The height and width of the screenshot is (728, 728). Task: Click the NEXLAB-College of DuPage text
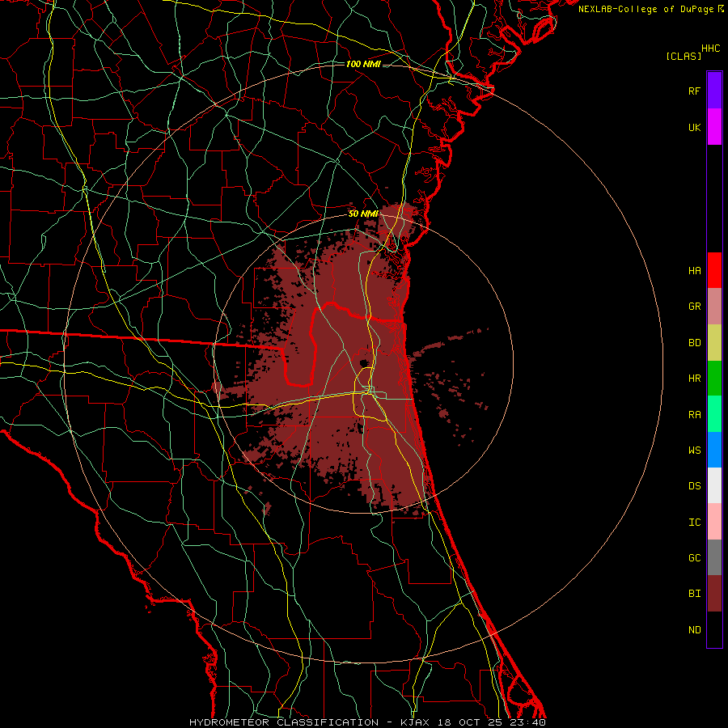[645, 9]
